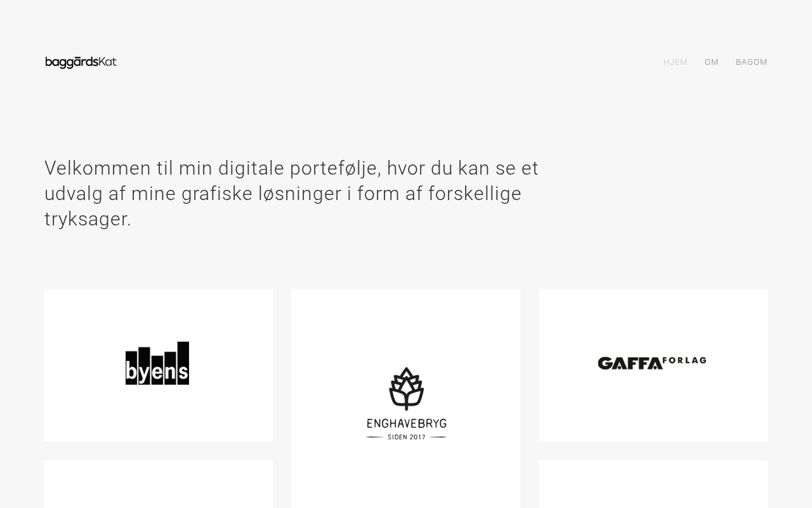Image resolution: width=812 pixels, height=508 pixels.
Task: Open the Gaffa Forlag portfolio card
Action: pos(653,365)
